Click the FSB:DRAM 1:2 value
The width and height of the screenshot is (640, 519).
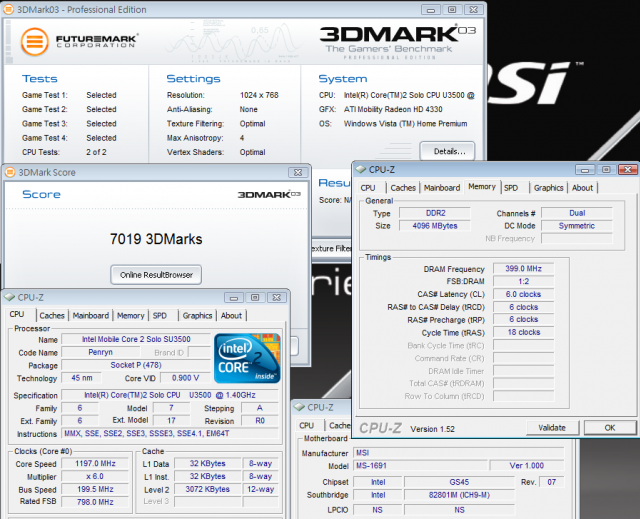(x=523, y=282)
